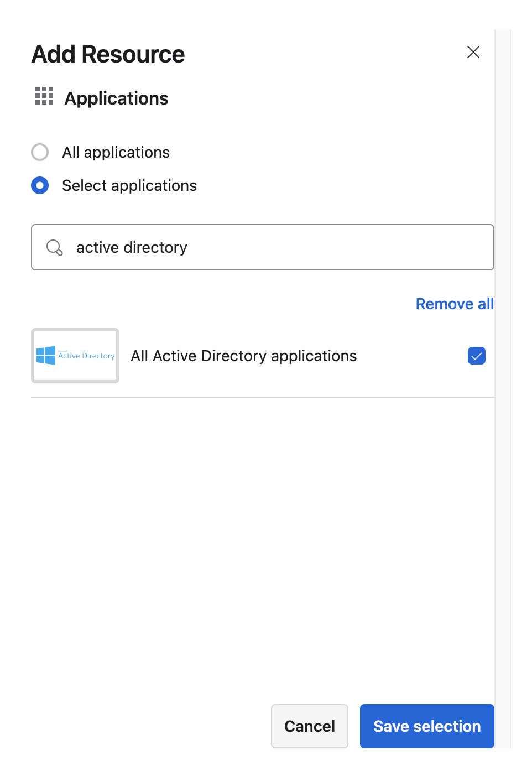Click the Applications section header
532x781 pixels.
[x=116, y=98]
